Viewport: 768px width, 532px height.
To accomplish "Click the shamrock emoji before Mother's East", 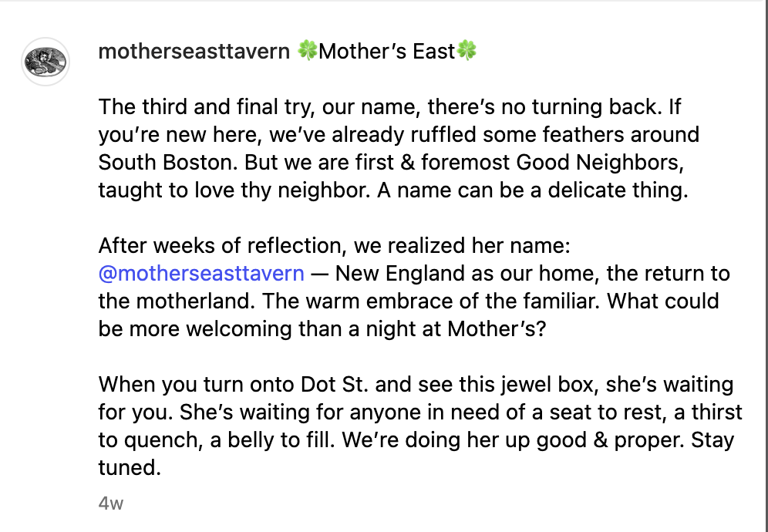I will click(307, 52).
